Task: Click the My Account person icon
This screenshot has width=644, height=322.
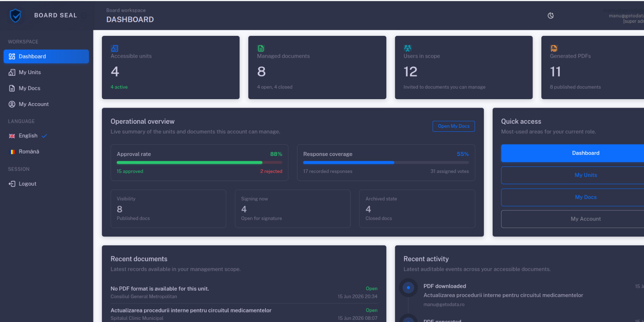Action: 12,104
